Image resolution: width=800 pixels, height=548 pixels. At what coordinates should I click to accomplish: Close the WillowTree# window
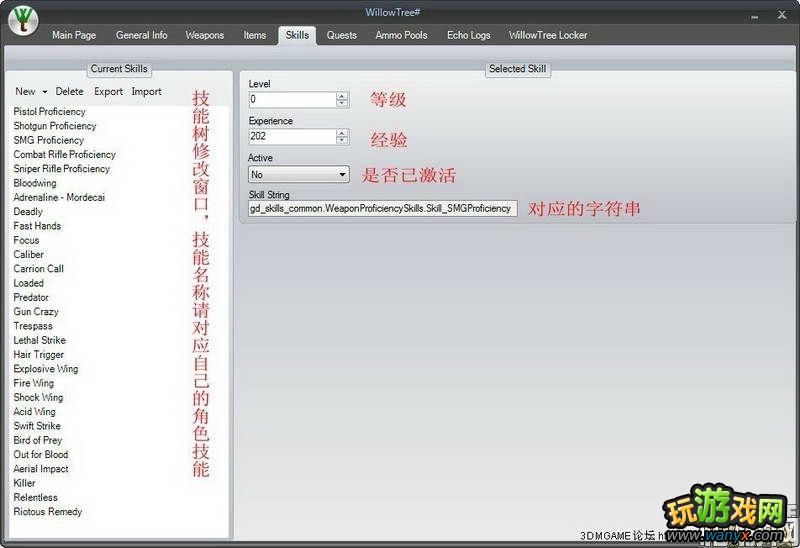pos(782,15)
